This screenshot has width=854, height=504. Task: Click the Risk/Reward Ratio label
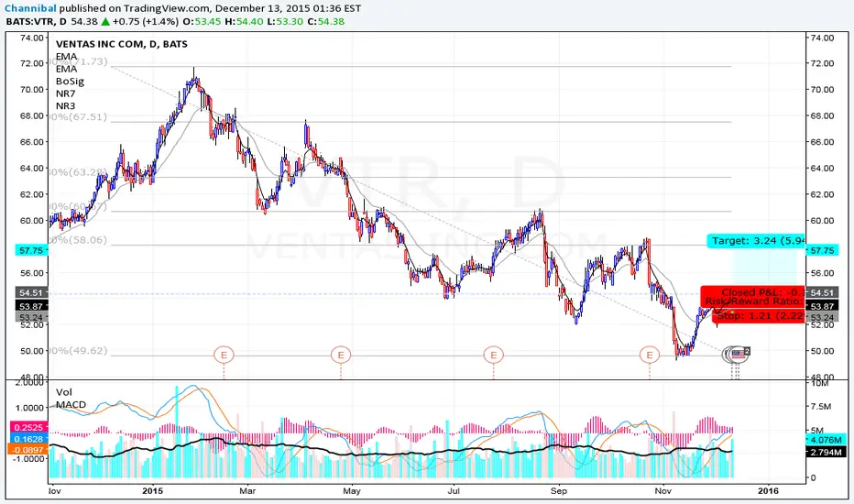coord(754,301)
